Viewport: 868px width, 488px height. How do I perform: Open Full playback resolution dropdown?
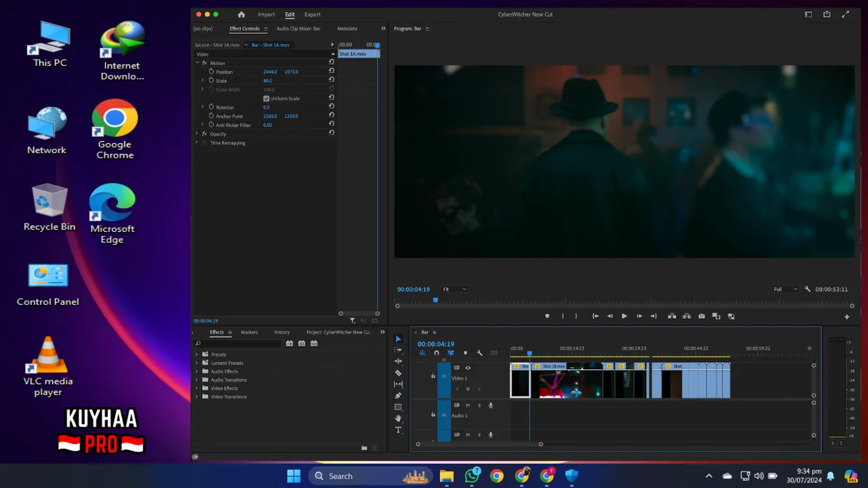pyautogui.click(x=785, y=289)
